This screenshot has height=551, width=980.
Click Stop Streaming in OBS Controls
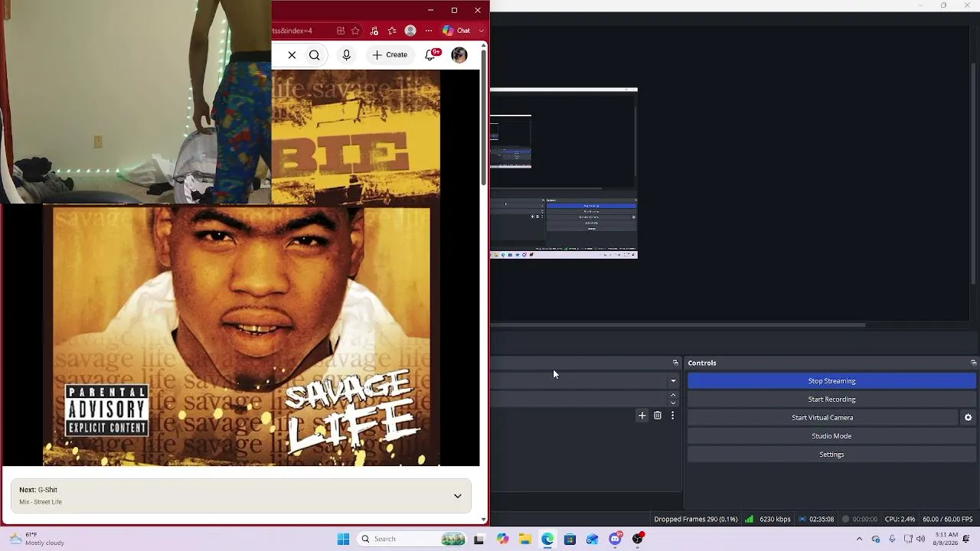(x=831, y=381)
